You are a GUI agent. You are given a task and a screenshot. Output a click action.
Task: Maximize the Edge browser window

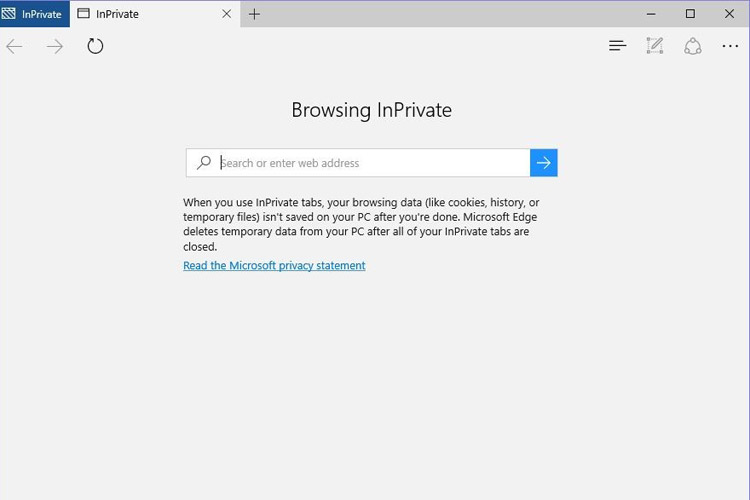point(690,14)
